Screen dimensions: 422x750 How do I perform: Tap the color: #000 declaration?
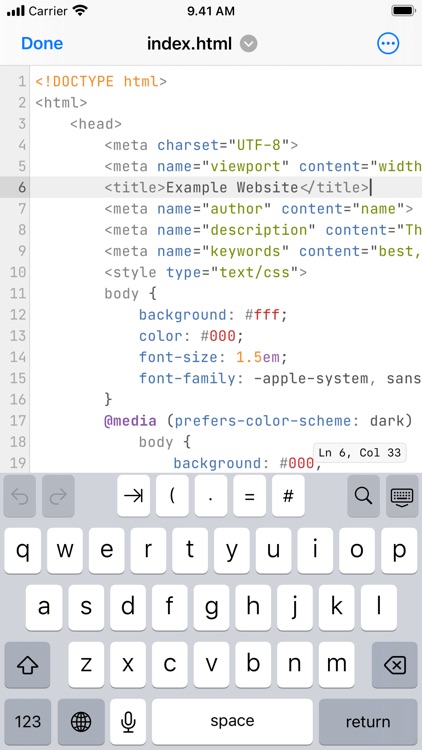point(191,336)
